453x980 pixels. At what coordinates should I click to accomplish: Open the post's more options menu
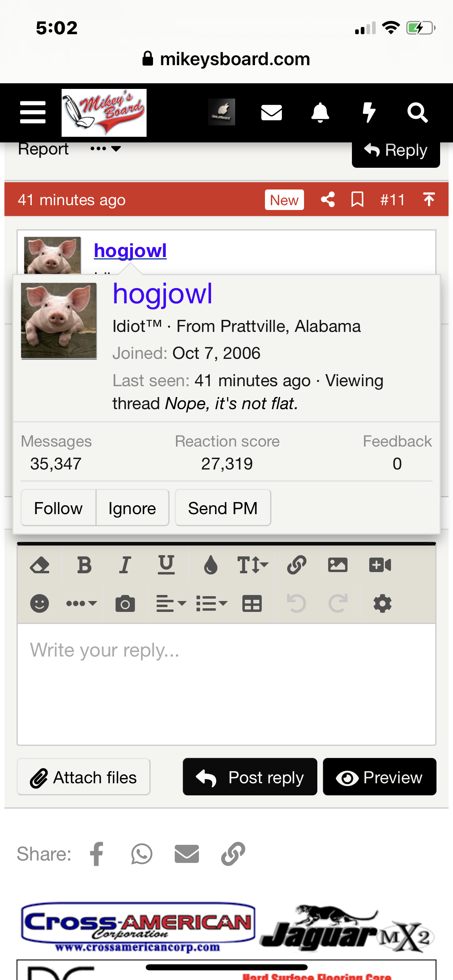[x=105, y=149]
